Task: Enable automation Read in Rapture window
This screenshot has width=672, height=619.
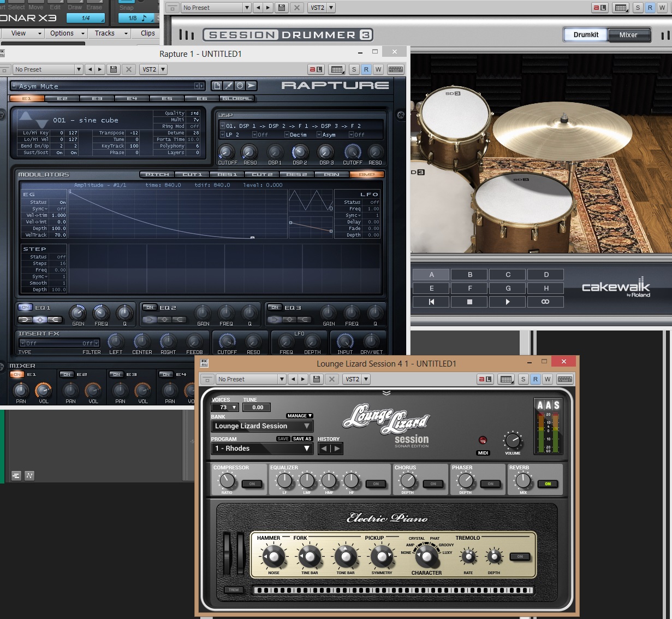Action: [x=366, y=69]
